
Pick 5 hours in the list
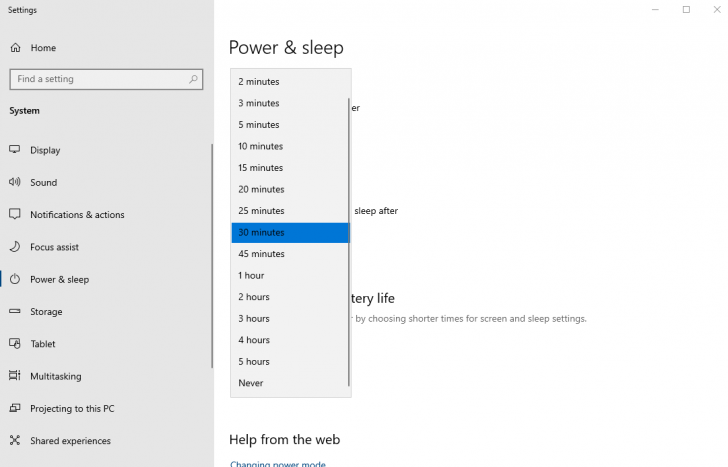[x=290, y=362]
